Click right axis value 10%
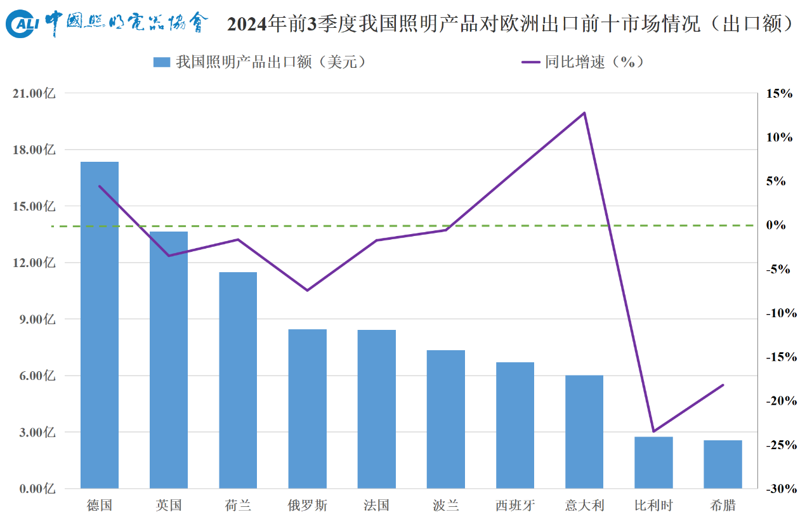 [x=780, y=137]
